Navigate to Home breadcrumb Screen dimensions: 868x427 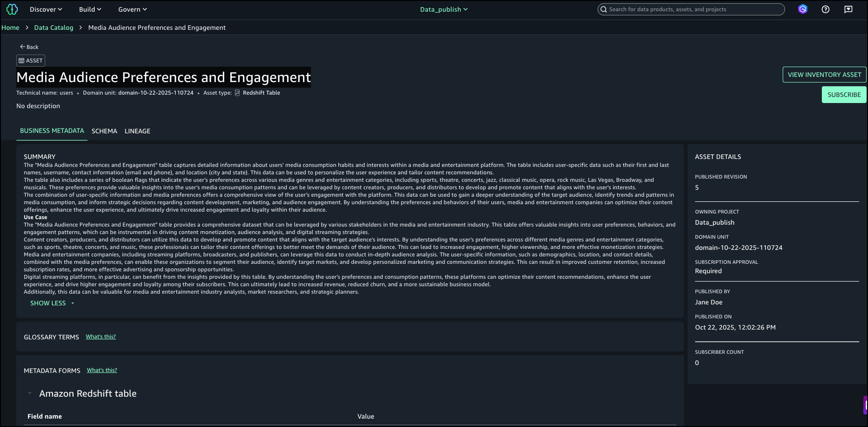[x=10, y=28]
